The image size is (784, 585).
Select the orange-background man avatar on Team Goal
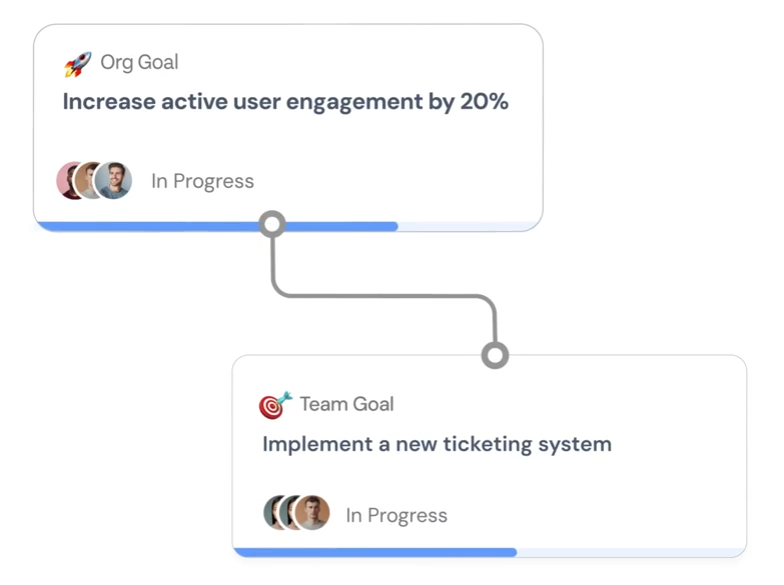point(313,513)
